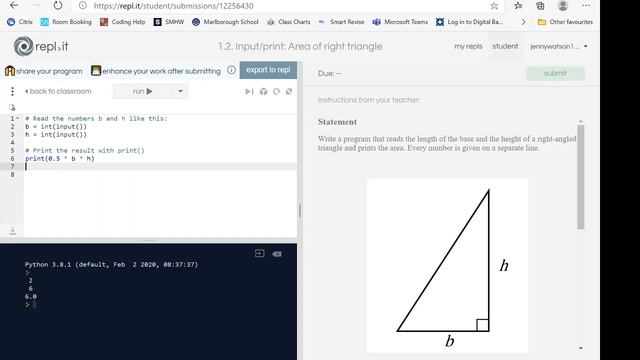Submit the assignment

(555, 73)
